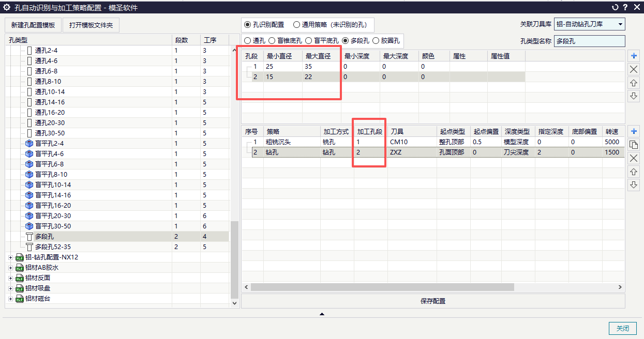This screenshot has height=339, width=644.
Task: Click the cube icon of 盲平孔10-14
Action: click(29, 184)
